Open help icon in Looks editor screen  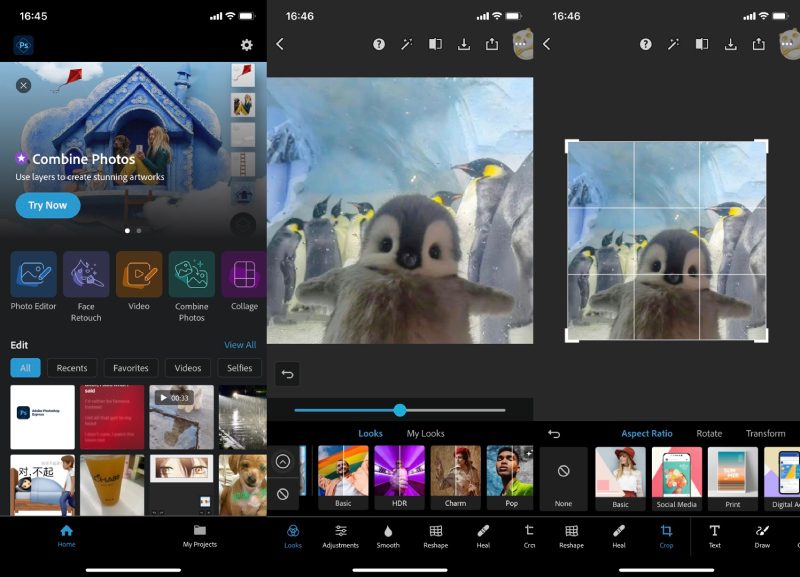[379, 44]
